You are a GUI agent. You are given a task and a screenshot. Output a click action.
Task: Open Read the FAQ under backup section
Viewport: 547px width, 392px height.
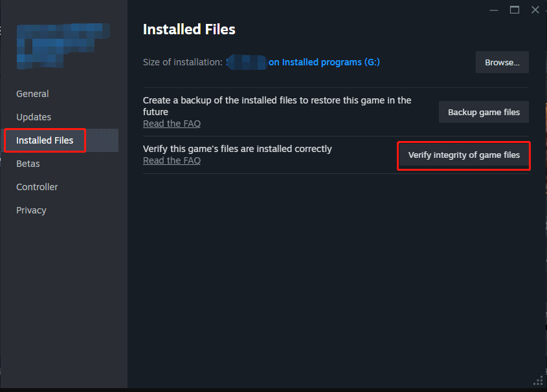tap(172, 123)
